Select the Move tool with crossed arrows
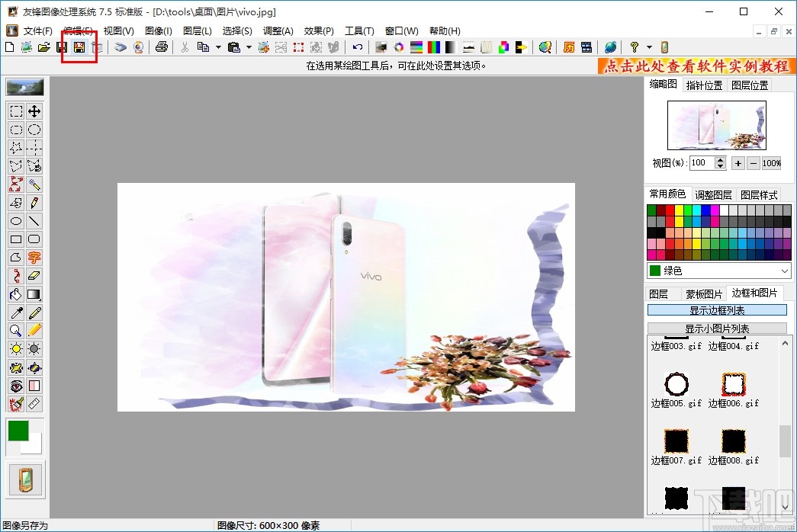Screen dimensions: 797x532 pos(34,111)
